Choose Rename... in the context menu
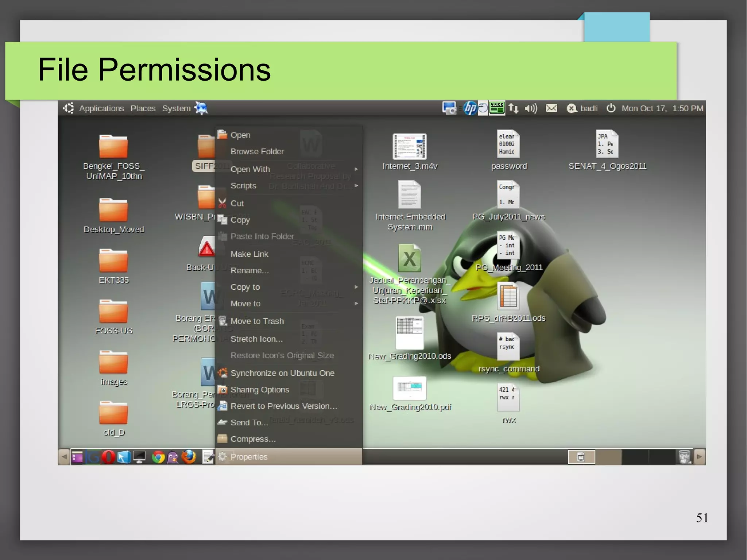Image resolution: width=747 pixels, height=560 pixels. pyautogui.click(x=289, y=270)
